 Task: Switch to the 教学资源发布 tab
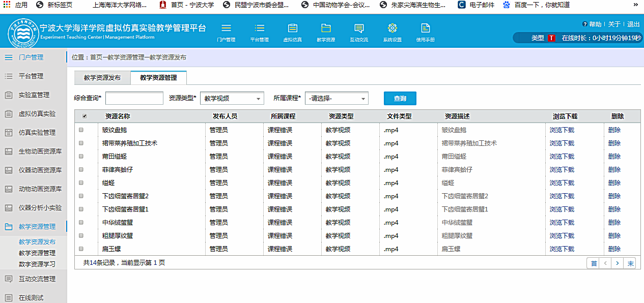(102, 78)
